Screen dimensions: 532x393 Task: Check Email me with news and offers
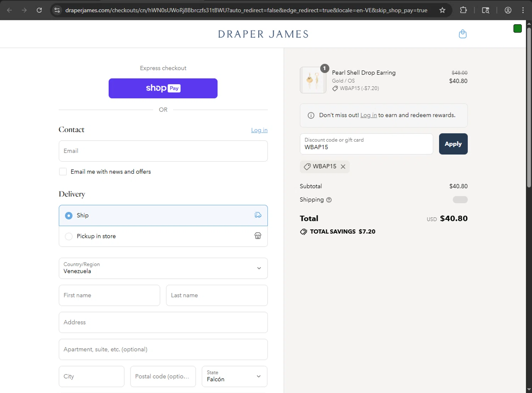coord(63,172)
